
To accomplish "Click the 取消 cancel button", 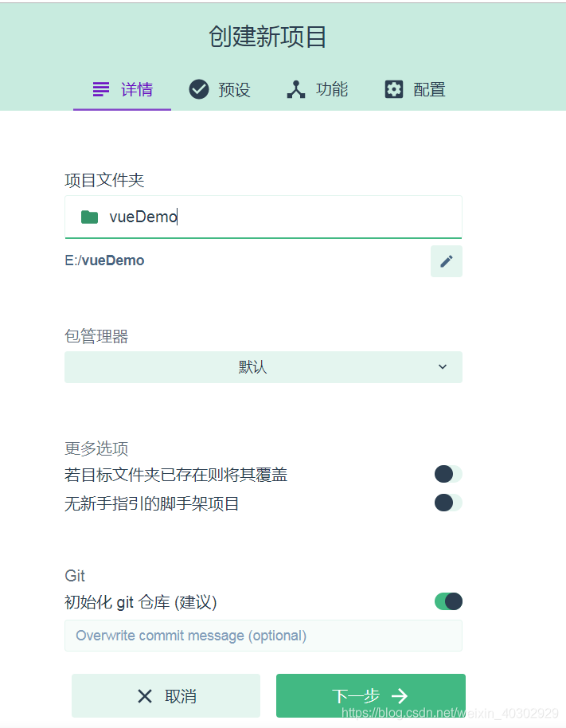I will [x=166, y=695].
